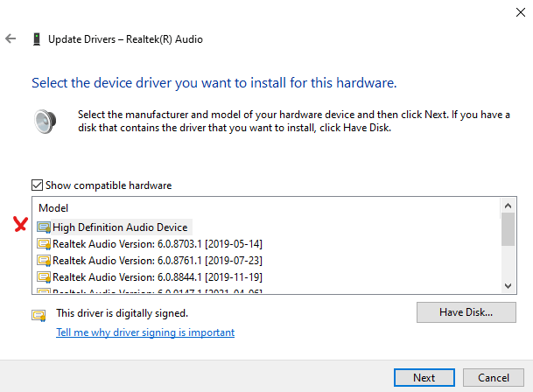Cancel the driver update
Viewport: 533px width, 392px height.
coord(494,377)
